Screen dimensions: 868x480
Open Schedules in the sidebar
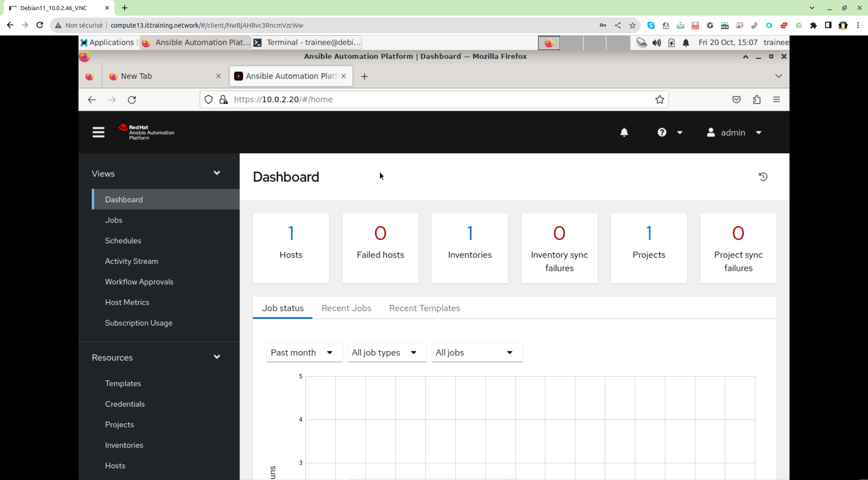123,240
